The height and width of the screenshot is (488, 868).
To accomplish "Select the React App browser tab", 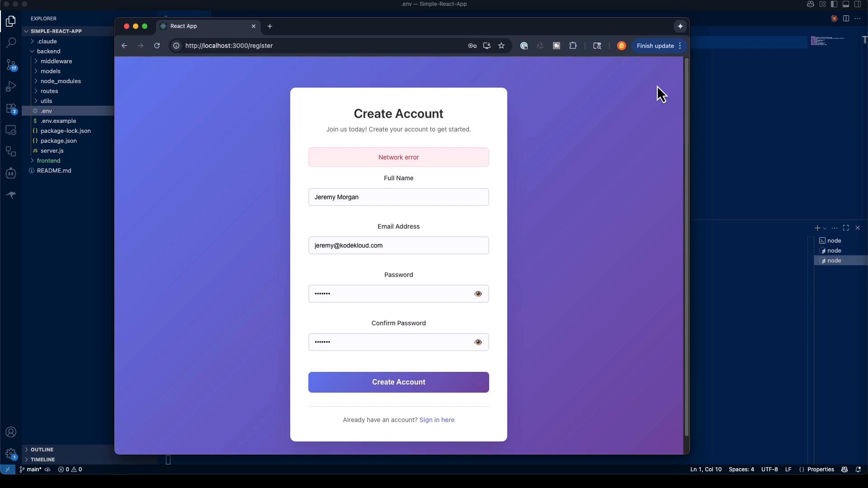I will 208,26.
